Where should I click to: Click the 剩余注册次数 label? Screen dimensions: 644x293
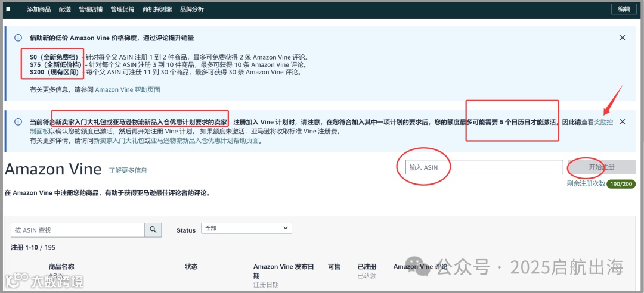coord(586,184)
